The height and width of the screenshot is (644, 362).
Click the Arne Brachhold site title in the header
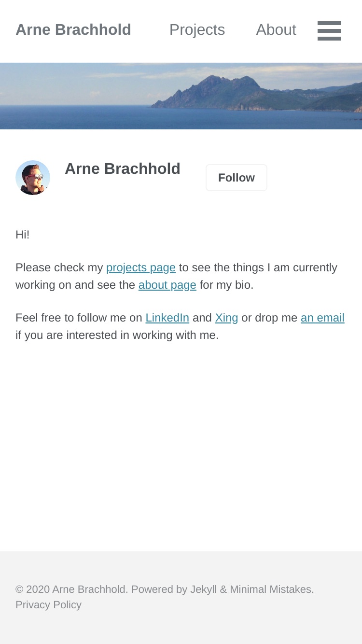point(73,30)
